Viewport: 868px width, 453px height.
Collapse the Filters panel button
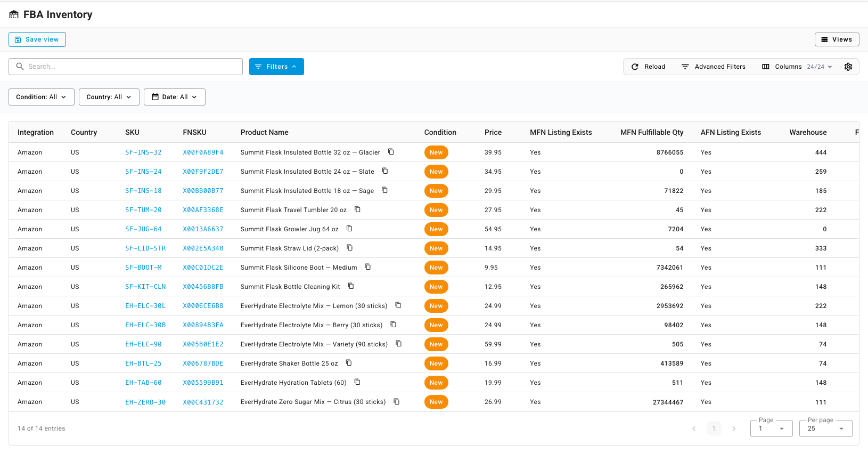click(x=276, y=67)
